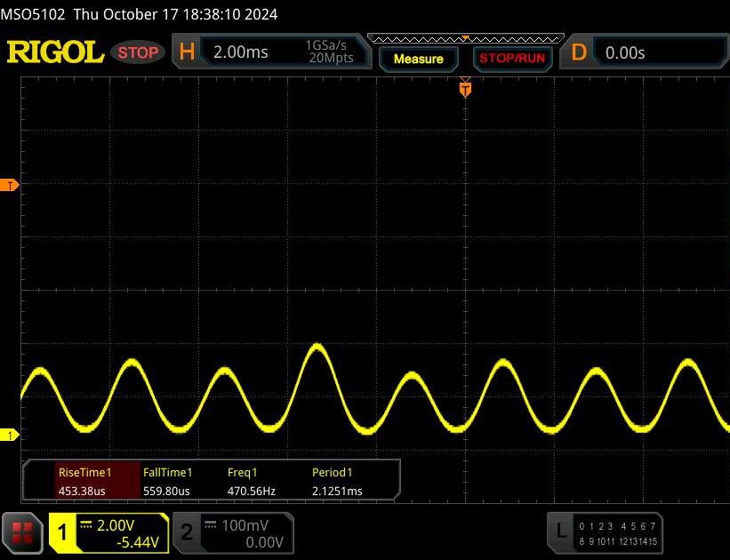Screen dimensions: 730x560
Task: Toggle channel 1 via the yellow 1 badge
Action: 62,532
